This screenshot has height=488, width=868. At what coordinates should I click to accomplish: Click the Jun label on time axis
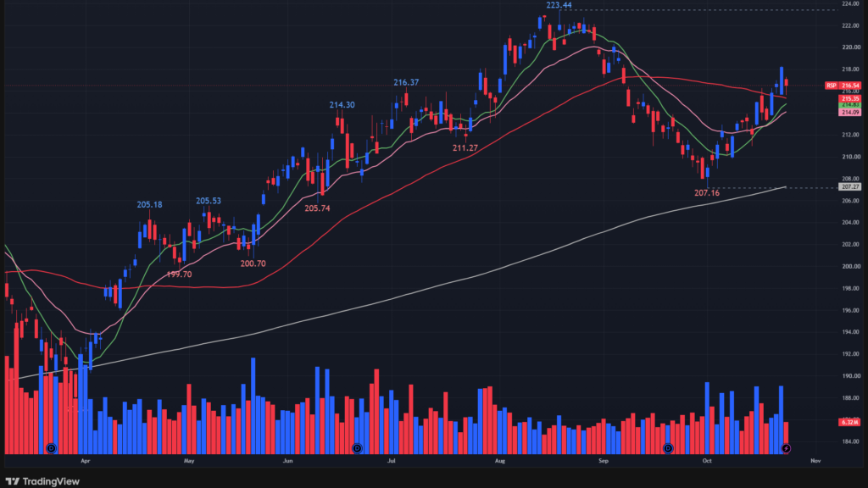pos(287,460)
